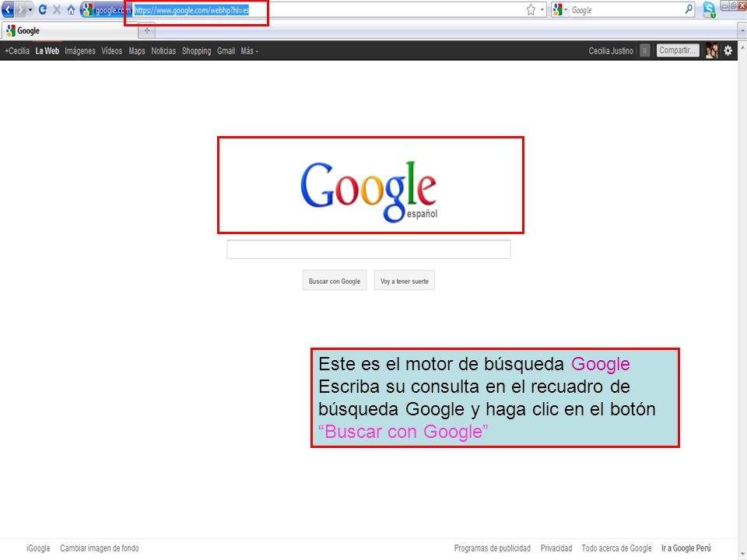This screenshot has width=747, height=560.
Task: Click Cambiar imagen de fondo link
Action: (100, 548)
